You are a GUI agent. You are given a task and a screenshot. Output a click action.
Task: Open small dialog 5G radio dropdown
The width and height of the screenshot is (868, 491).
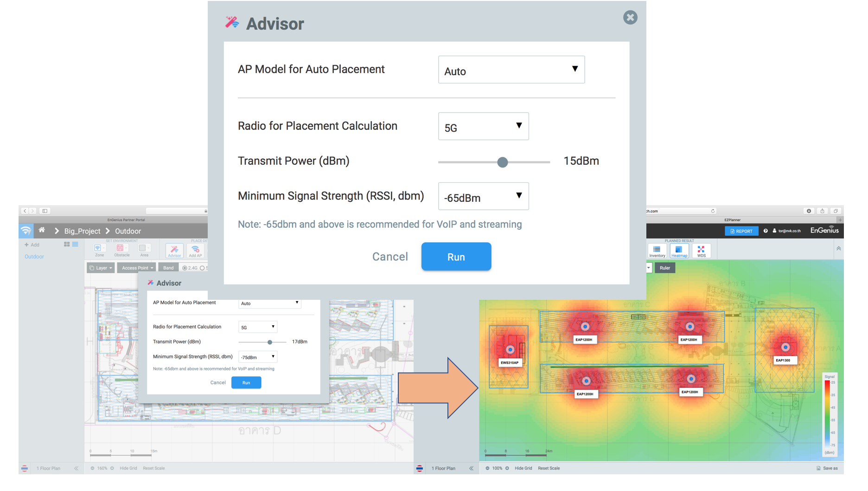pyautogui.click(x=258, y=327)
